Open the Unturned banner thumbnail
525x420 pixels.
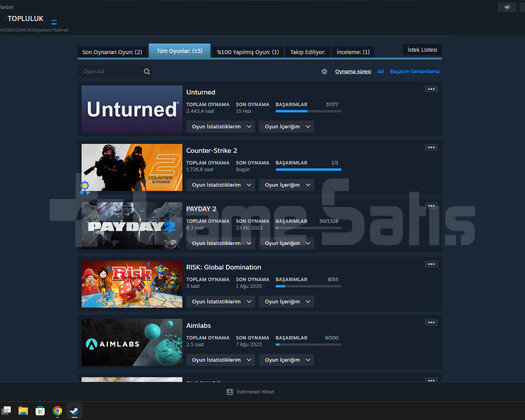coord(132,109)
